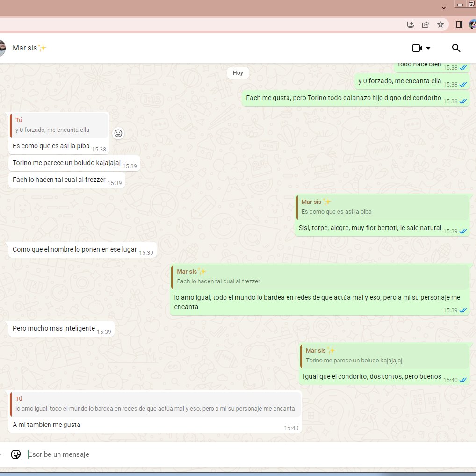Viewport: 476px width, 476px height.
Task: Click the 'Hoy' date label
Action: point(238,73)
